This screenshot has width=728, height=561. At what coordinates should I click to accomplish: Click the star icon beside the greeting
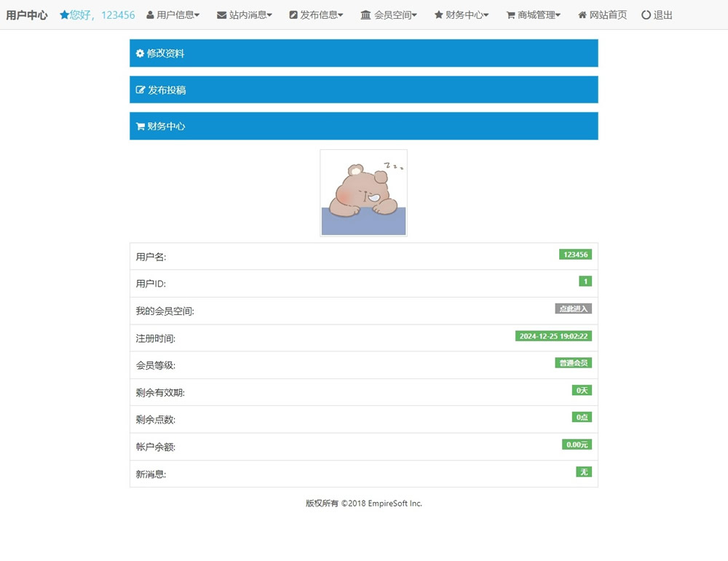tap(65, 15)
